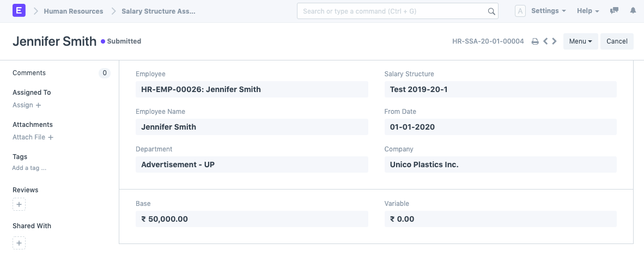Screen dimensions: 644x256
Task: Focus the search command bar
Action: click(392, 11)
